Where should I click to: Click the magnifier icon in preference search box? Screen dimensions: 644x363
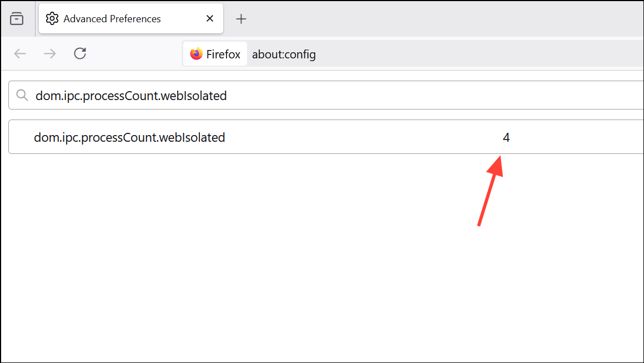coord(22,96)
